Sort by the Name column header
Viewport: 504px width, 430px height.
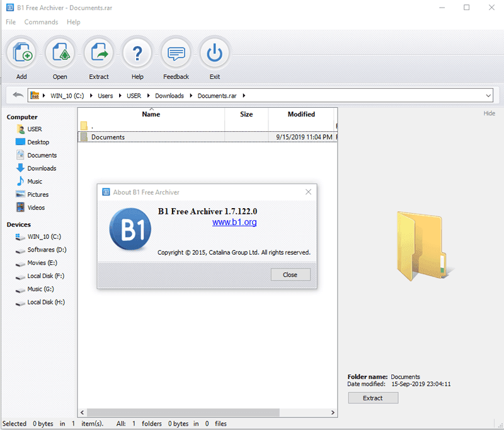[x=151, y=114]
